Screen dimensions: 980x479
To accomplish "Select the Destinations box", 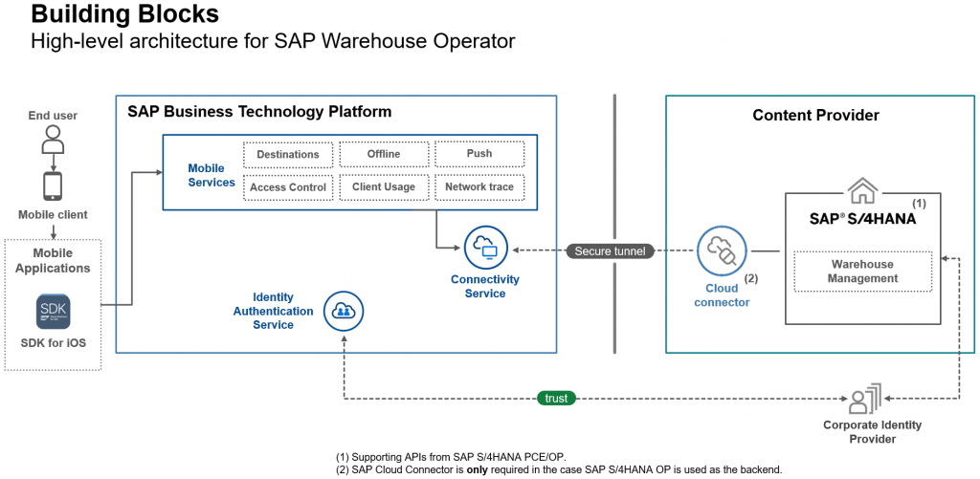I will (288, 155).
